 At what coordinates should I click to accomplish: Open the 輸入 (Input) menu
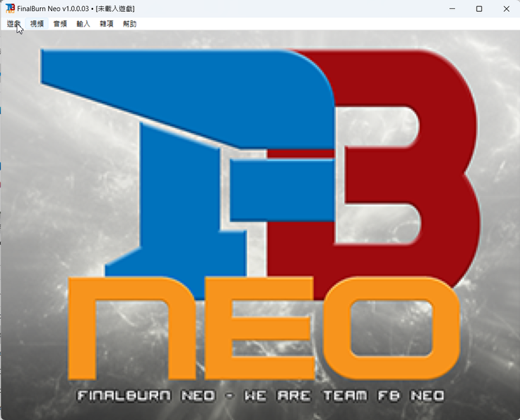pos(83,24)
